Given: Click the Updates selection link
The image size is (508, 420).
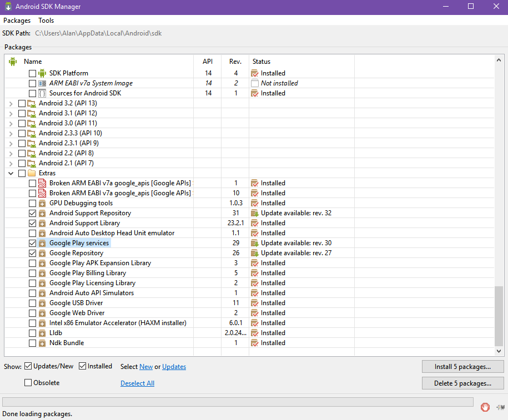Looking at the screenshot, I should pyautogui.click(x=174, y=367).
